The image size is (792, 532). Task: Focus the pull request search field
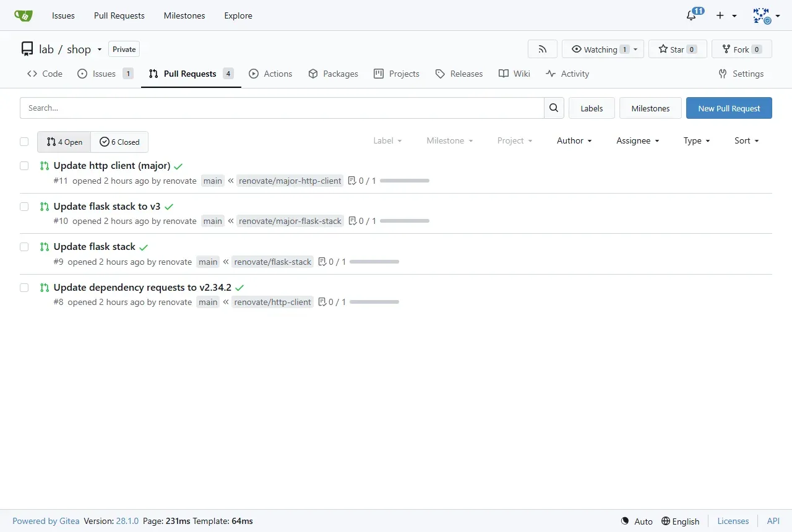282,108
